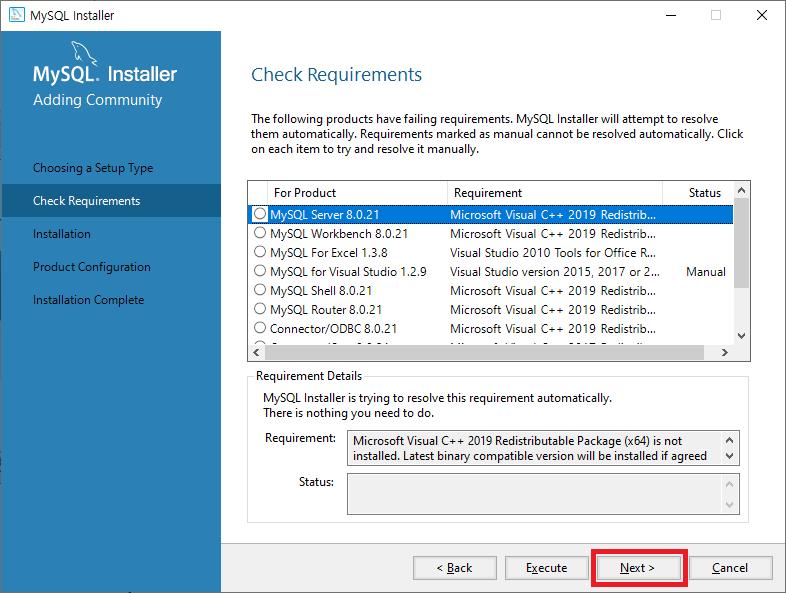Click the requirement cell of MySQL Workbench row

pos(553,234)
